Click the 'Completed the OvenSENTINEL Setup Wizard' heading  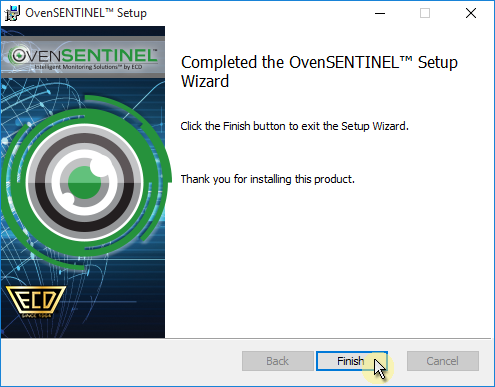point(319,71)
